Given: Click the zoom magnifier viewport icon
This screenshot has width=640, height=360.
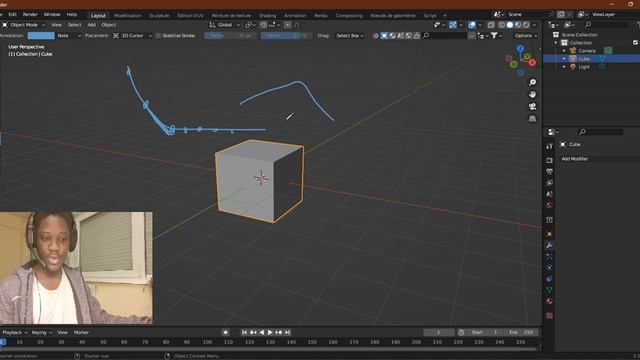Looking at the screenshot, I should tap(532, 82).
